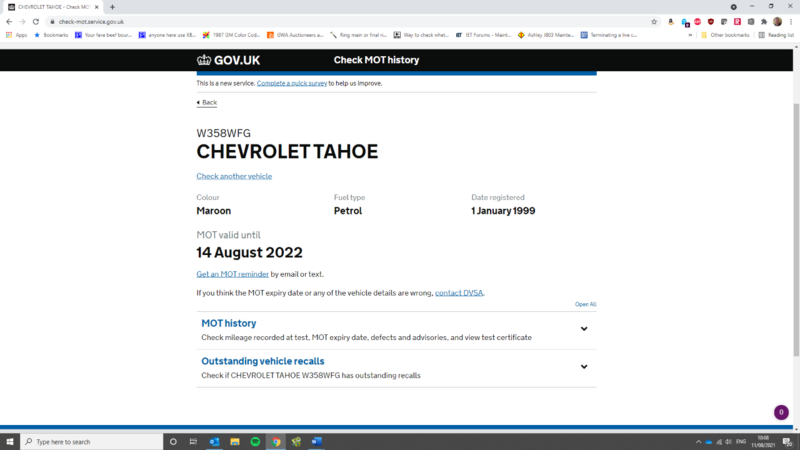
Task: Open Cortana circle on taskbar
Action: (173, 442)
